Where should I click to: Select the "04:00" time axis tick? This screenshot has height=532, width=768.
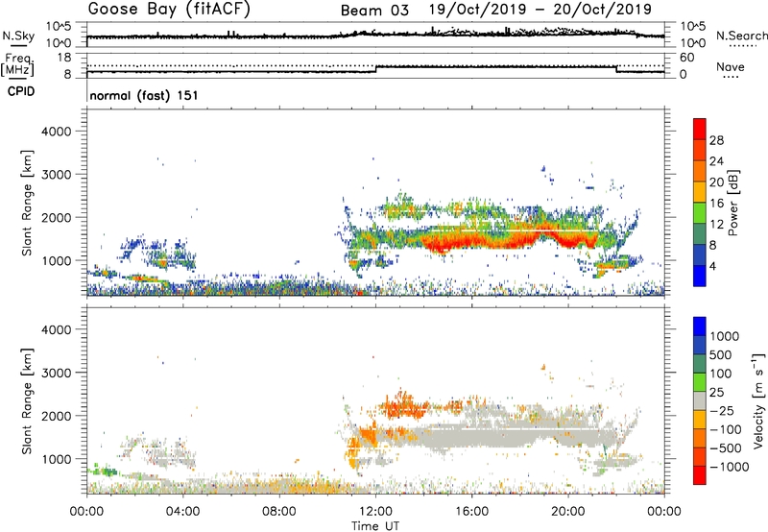click(x=182, y=512)
